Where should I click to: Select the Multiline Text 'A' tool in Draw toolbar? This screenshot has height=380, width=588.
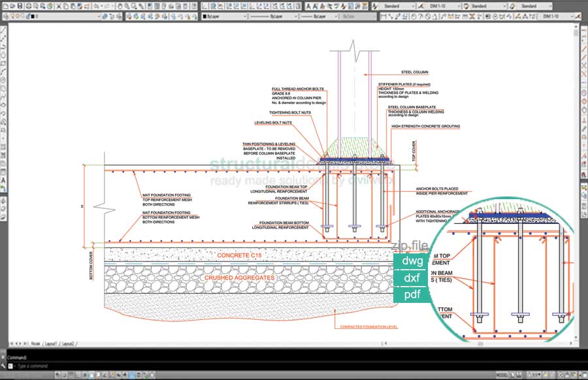(4, 180)
